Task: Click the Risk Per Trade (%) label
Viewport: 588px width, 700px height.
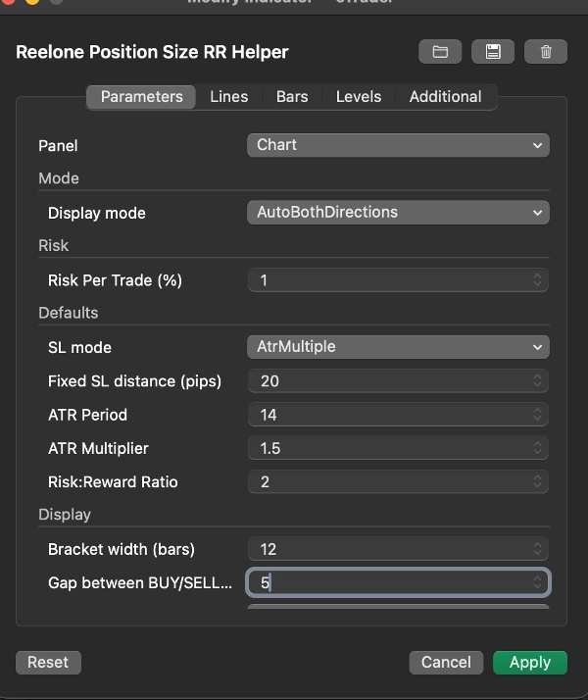Action: (115, 280)
